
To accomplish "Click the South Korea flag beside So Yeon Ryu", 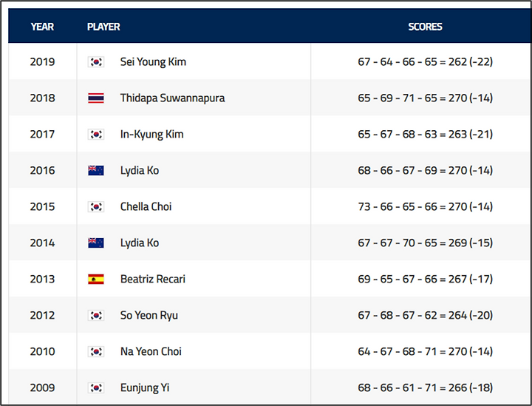I will 96,315.
